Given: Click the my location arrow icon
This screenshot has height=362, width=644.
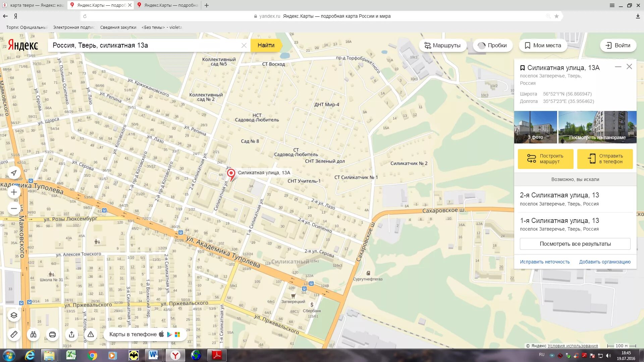Looking at the screenshot, I should (x=14, y=173).
